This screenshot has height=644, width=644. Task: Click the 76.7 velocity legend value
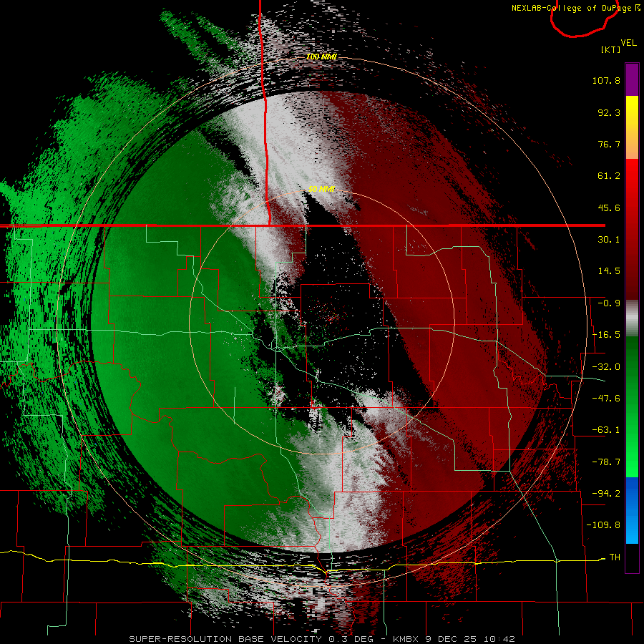609,144
